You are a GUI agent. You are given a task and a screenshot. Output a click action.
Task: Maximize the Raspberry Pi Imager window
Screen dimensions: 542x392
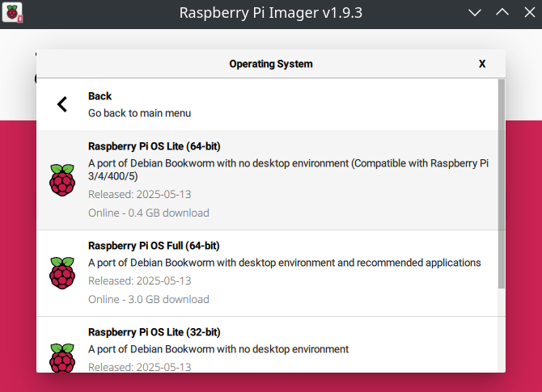pyautogui.click(x=502, y=13)
